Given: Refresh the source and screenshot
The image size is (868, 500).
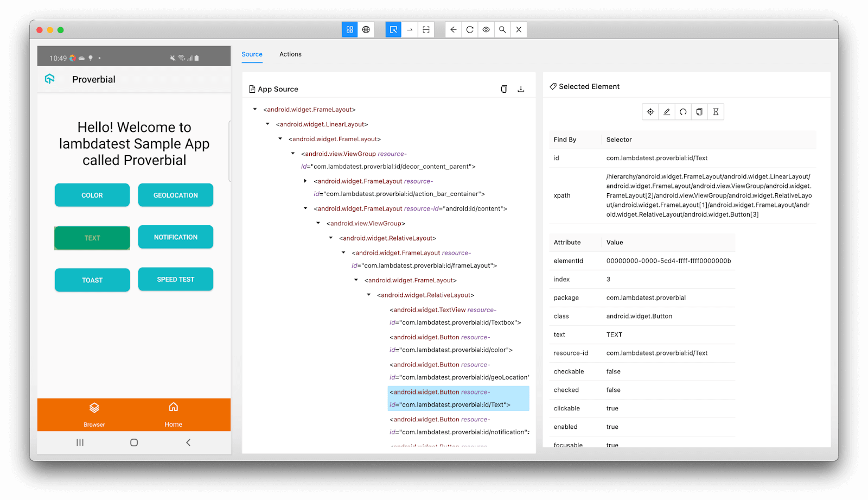Looking at the screenshot, I should 470,30.
